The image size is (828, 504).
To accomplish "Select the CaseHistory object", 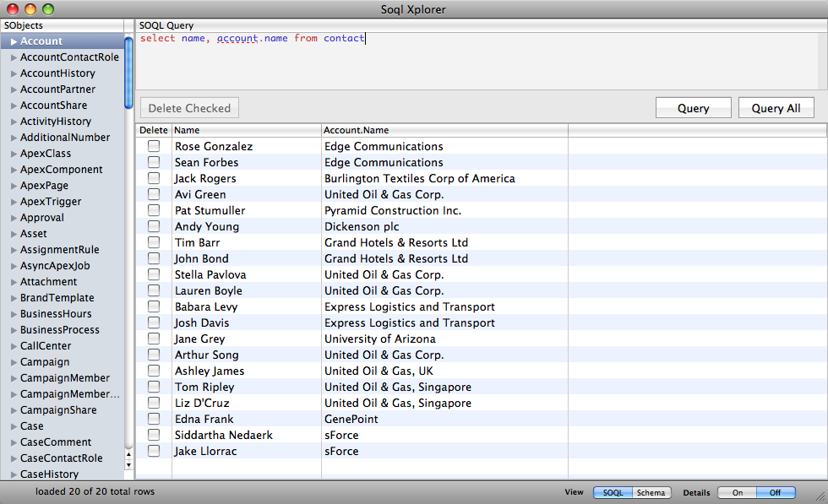I will 49,474.
